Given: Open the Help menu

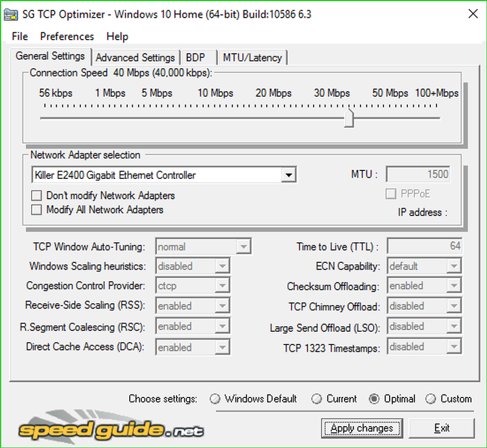Looking at the screenshot, I should [117, 37].
